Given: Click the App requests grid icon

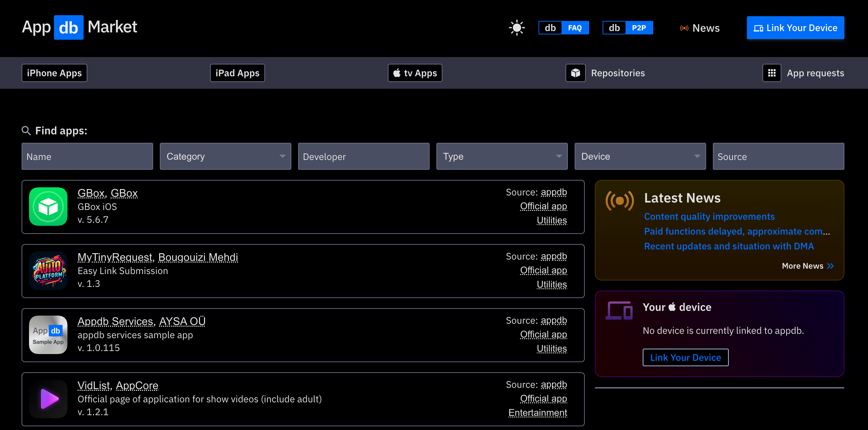Looking at the screenshot, I should [772, 73].
